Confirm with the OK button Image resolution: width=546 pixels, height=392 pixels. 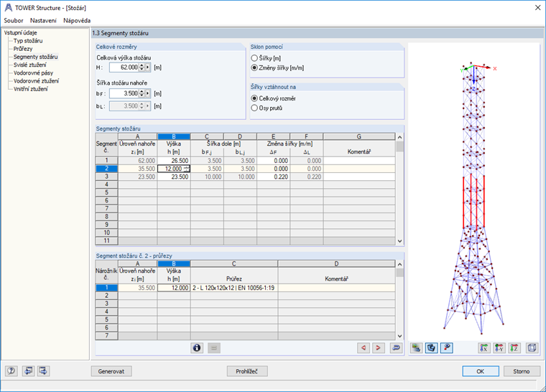(x=481, y=371)
